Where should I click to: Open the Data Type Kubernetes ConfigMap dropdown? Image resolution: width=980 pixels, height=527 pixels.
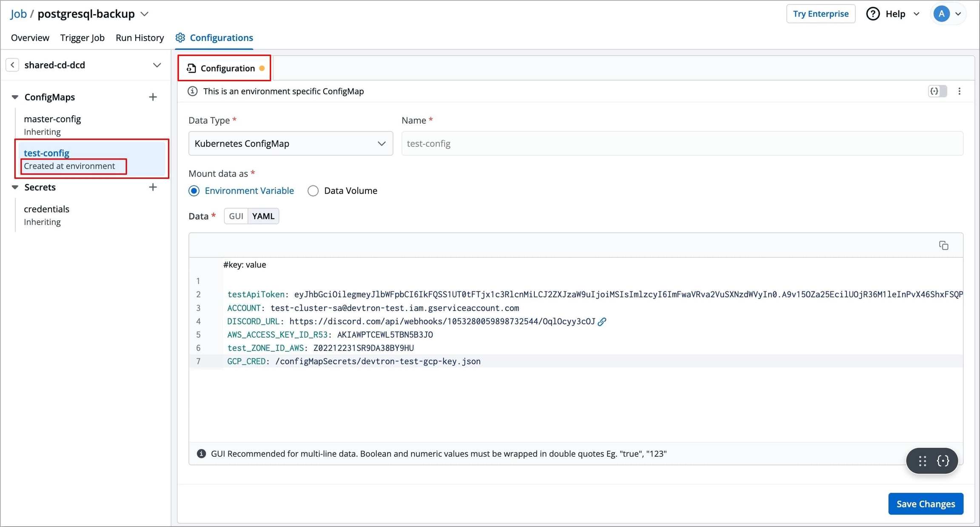[x=291, y=143]
